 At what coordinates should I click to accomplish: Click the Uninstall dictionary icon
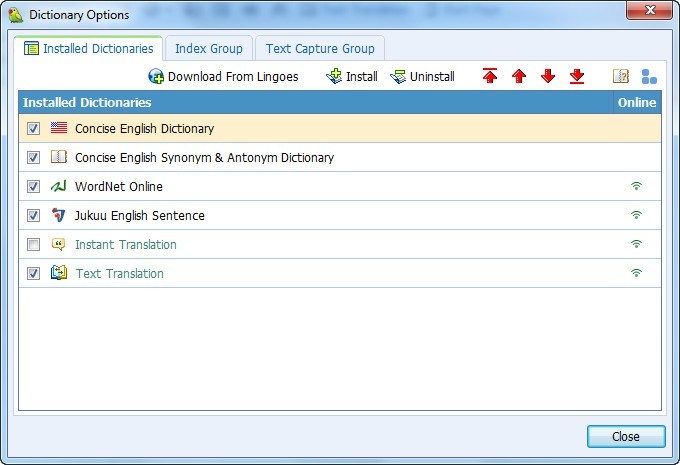coord(398,77)
